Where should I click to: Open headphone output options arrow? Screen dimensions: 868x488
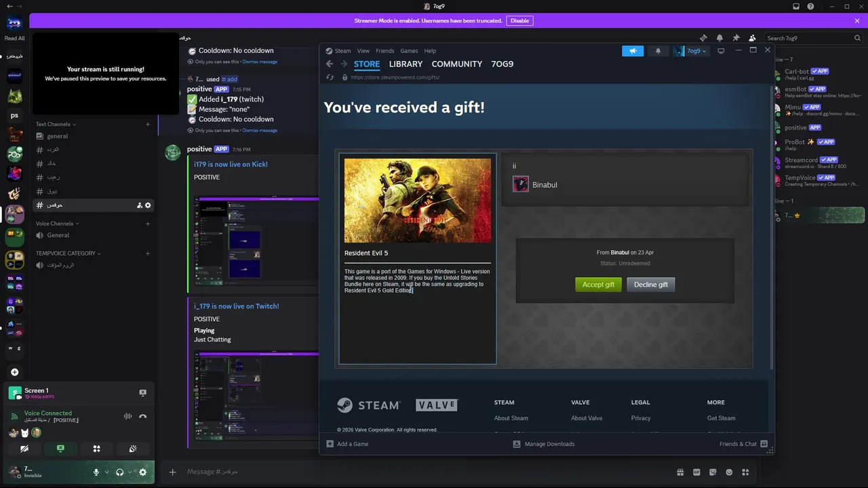(x=130, y=472)
